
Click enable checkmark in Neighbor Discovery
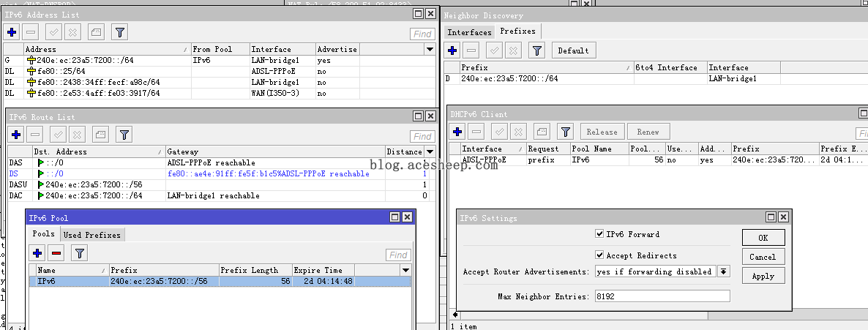point(494,50)
